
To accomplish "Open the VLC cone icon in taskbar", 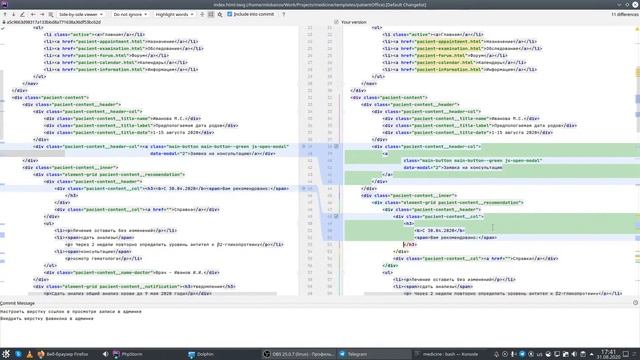I will coord(29,354).
